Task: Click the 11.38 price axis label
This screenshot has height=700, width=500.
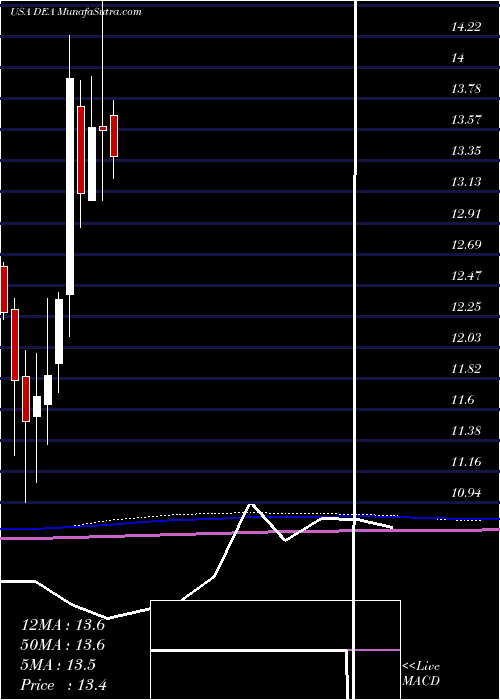Action: tap(466, 431)
